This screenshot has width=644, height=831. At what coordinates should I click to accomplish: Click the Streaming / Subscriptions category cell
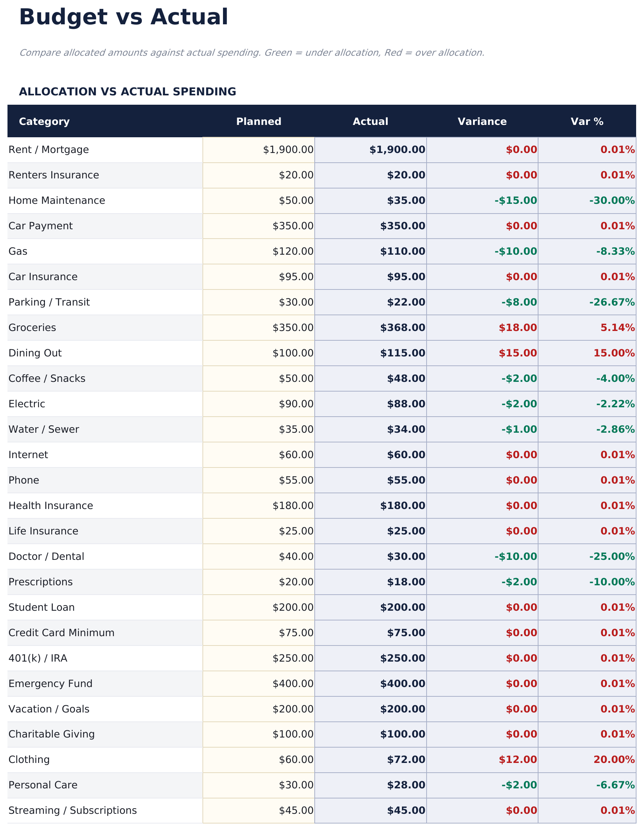[72, 810]
